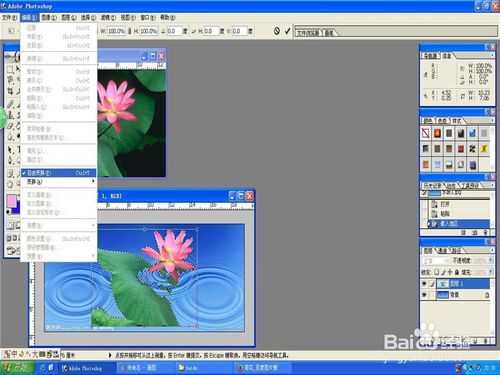Open the 文件浏览器 tab in the palette well
Screen dimensions: 500x375
pyautogui.click(x=308, y=33)
